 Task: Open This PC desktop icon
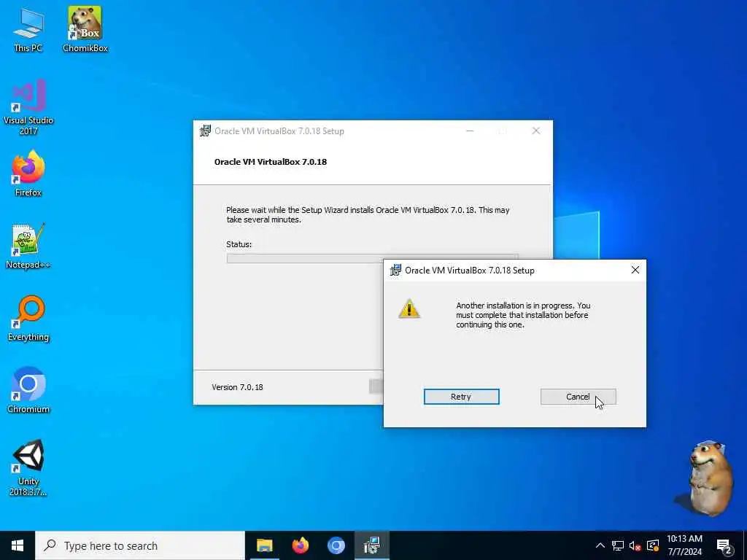pos(28,29)
